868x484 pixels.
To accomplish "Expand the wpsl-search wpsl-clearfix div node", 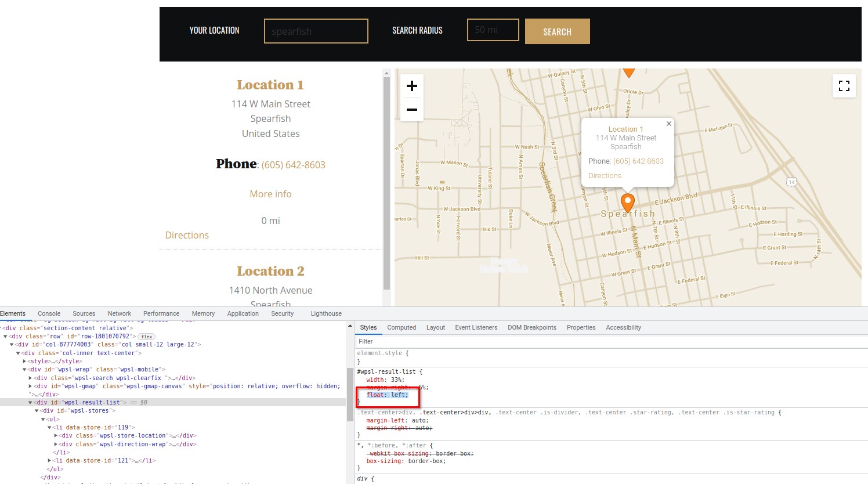I will (31, 378).
